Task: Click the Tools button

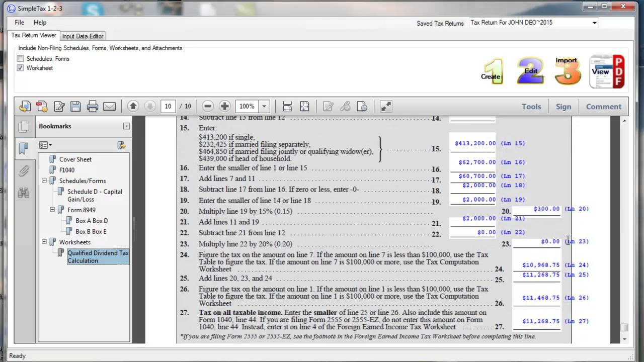Action: 531,106
